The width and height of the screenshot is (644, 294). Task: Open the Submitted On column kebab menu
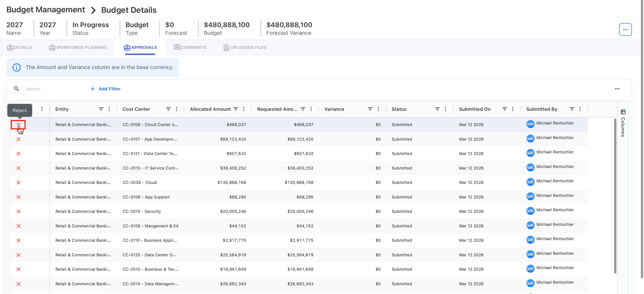(x=513, y=109)
